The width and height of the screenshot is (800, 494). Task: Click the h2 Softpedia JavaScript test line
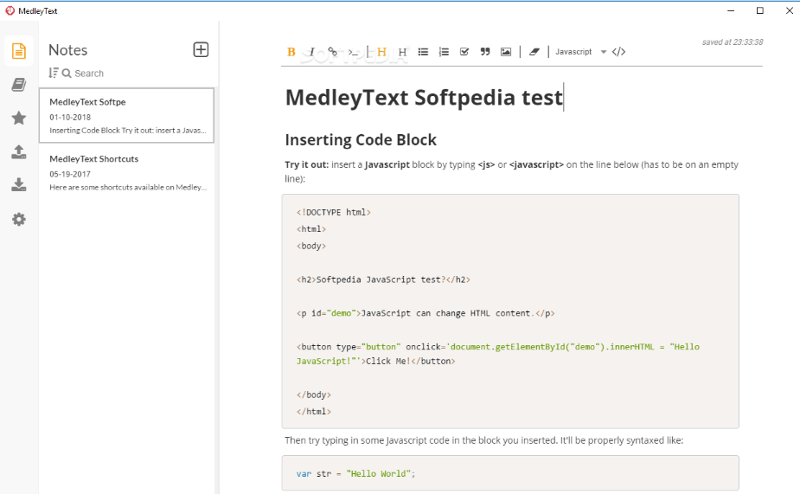(x=383, y=280)
